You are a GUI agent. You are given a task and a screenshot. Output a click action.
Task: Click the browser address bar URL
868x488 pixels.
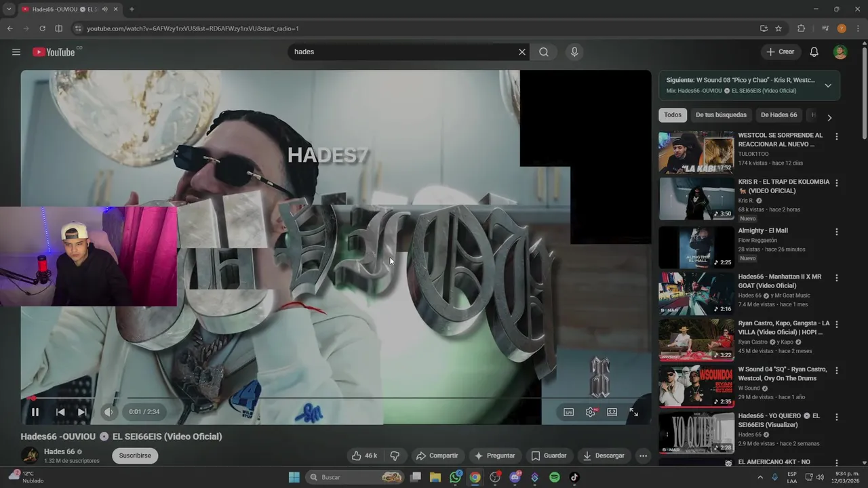click(x=193, y=28)
